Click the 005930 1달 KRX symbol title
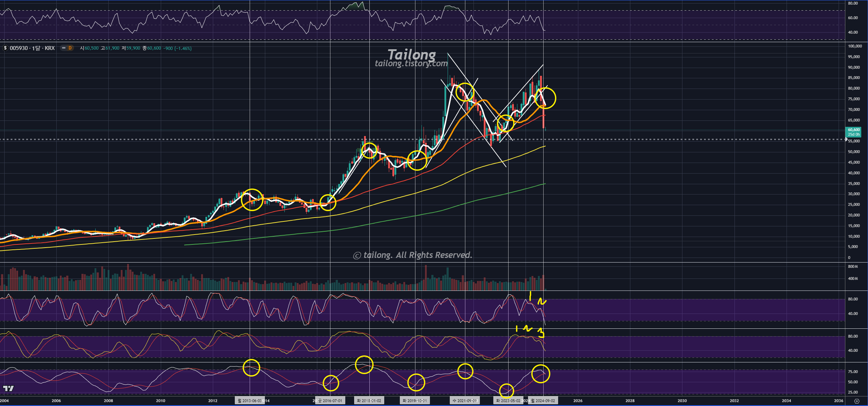The image size is (868, 406). 32,48
